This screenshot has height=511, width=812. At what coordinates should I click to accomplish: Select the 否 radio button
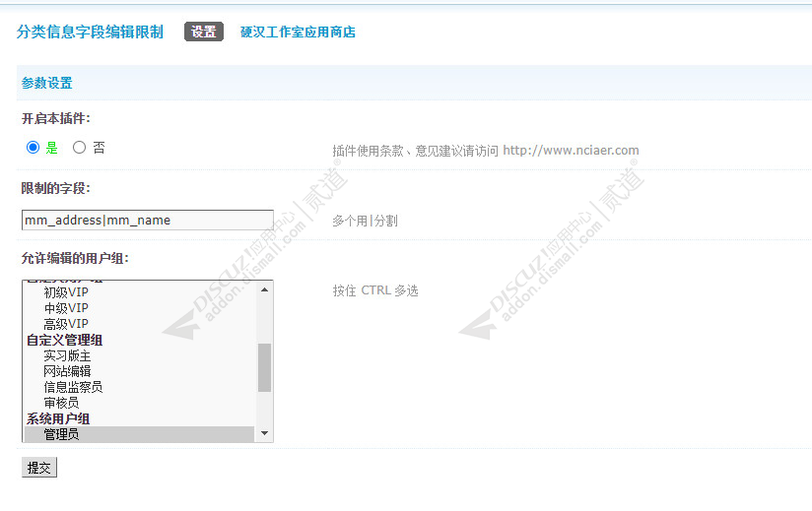pyautogui.click(x=79, y=148)
